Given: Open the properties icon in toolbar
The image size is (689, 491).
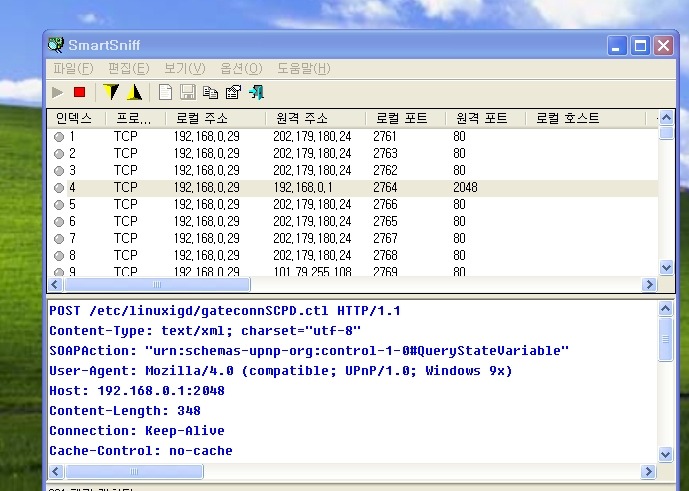Looking at the screenshot, I should coord(233,92).
